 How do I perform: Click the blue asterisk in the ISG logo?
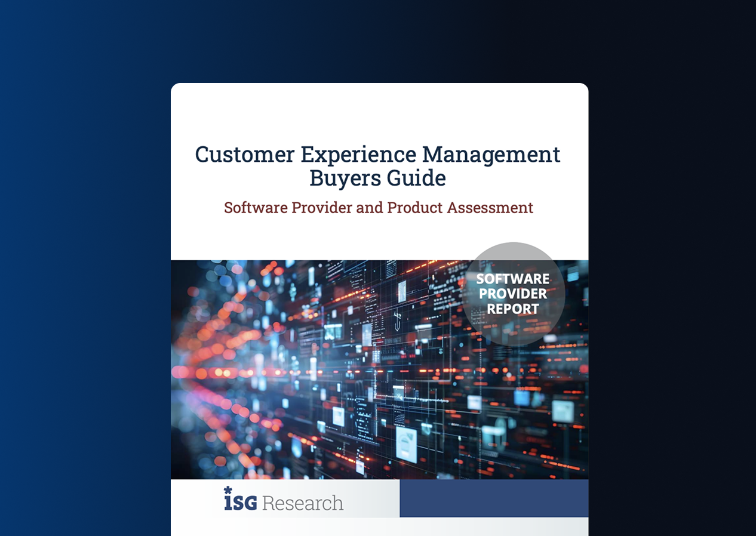[227, 492]
